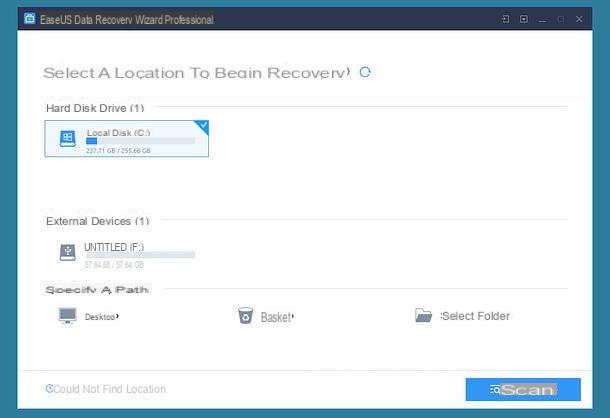Click the Local Disk (C:) label
The height and width of the screenshot is (418, 610).
tap(118, 133)
